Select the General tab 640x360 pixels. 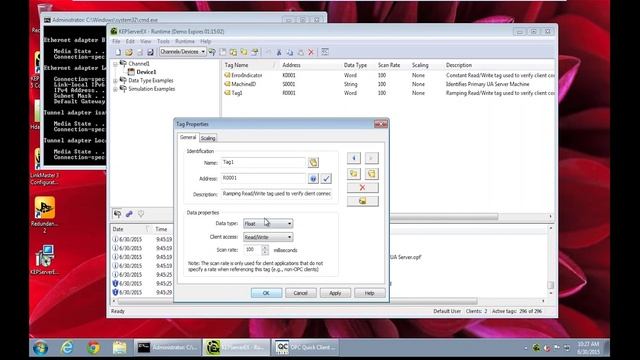(x=188, y=138)
